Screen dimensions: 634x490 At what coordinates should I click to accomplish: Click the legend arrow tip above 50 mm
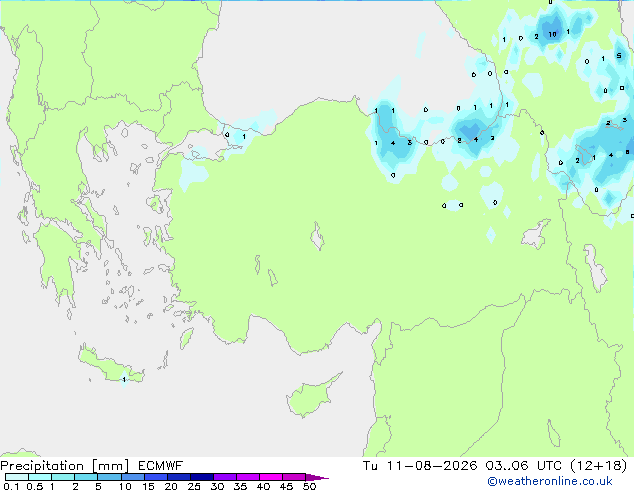tap(317, 478)
